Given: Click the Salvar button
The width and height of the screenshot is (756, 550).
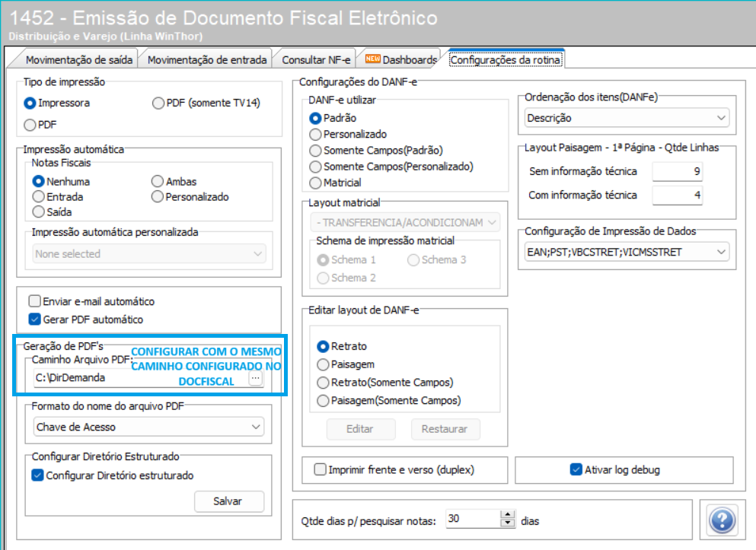Looking at the screenshot, I should (228, 501).
